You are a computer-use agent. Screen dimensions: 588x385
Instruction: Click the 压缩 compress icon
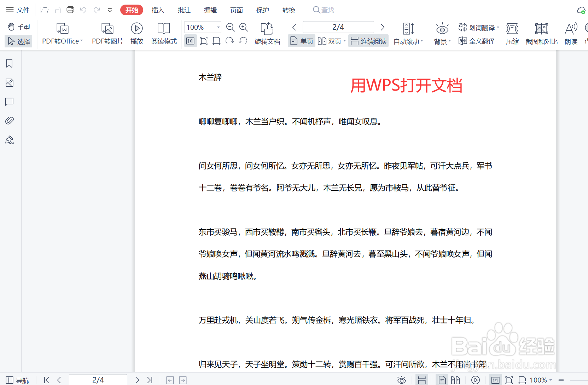tap(512, 34)
